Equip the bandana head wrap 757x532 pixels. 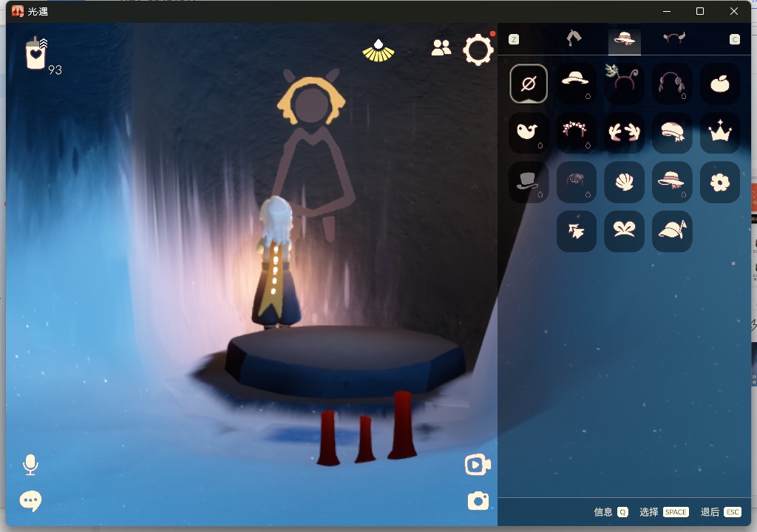[671, 133]
